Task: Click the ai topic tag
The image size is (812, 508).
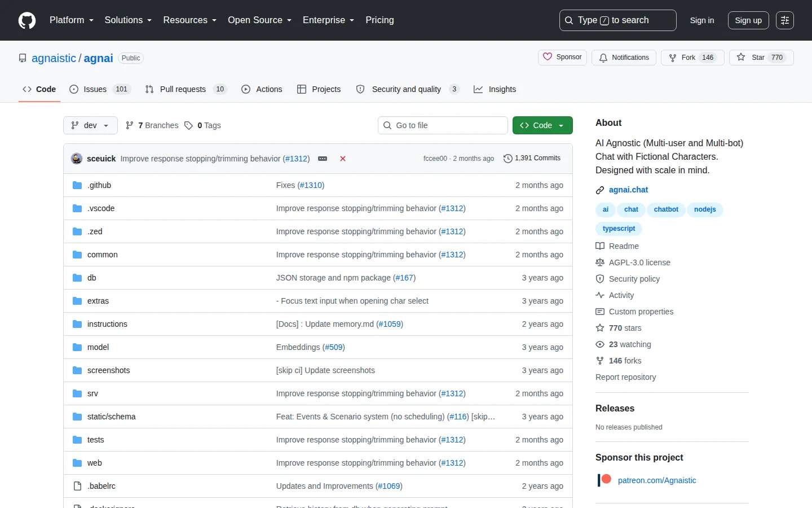Action: click(606, 209)
